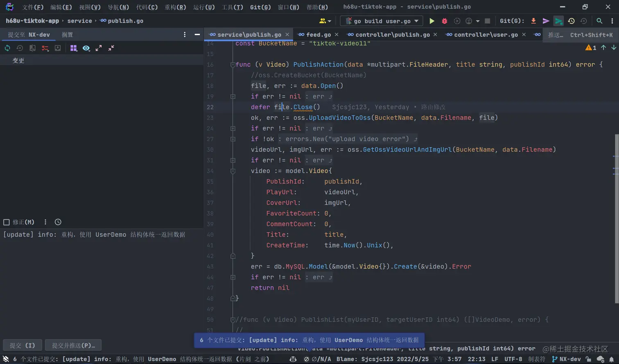Rollback changes in commit panel
This screenshot has width=619, height=364.
click(20, 48)
